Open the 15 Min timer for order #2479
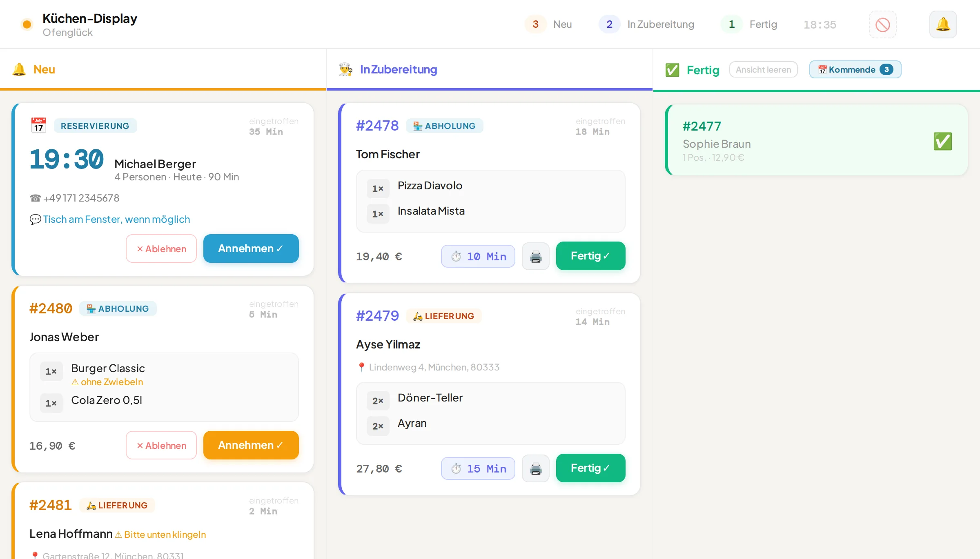980x559 pixels. pyautogui.click(x=478, y=468)
